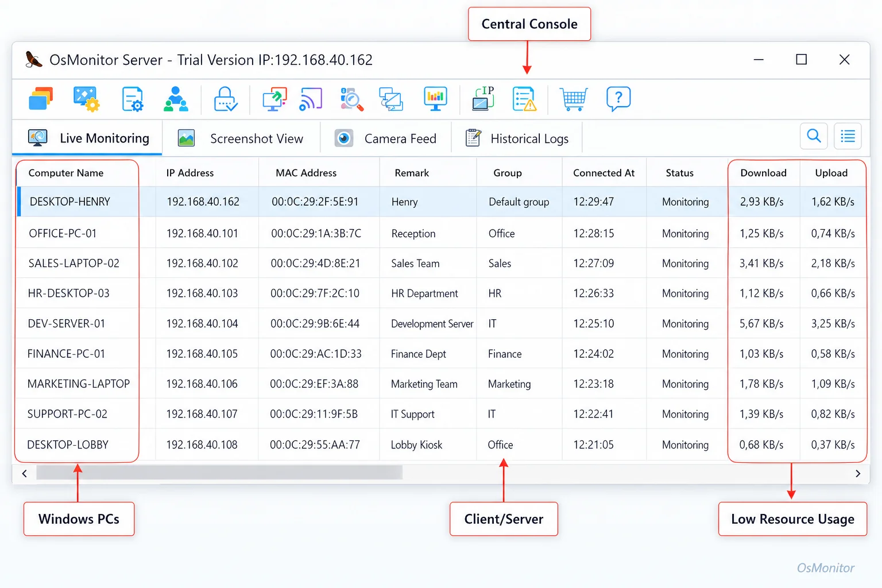Click the shopping cart purchase icon
The height and width of the screenshot is (588, 882).
tap(574, 99)
